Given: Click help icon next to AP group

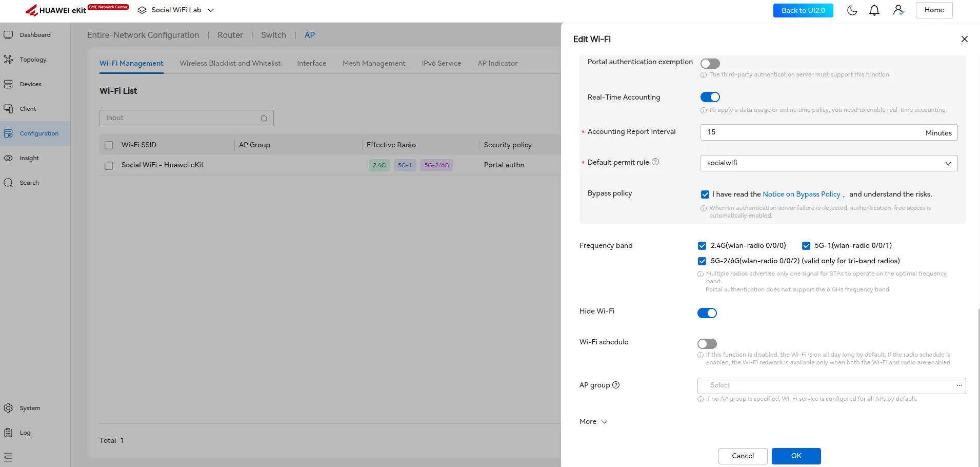Looking at the screenshot, I should (x=616, y=385).
